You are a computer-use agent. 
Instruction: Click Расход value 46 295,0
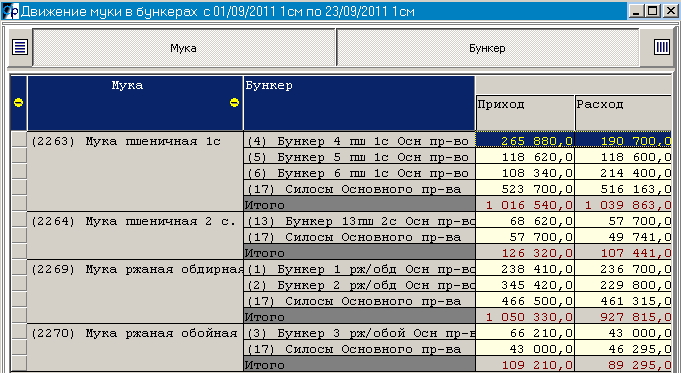click(623, 349)
